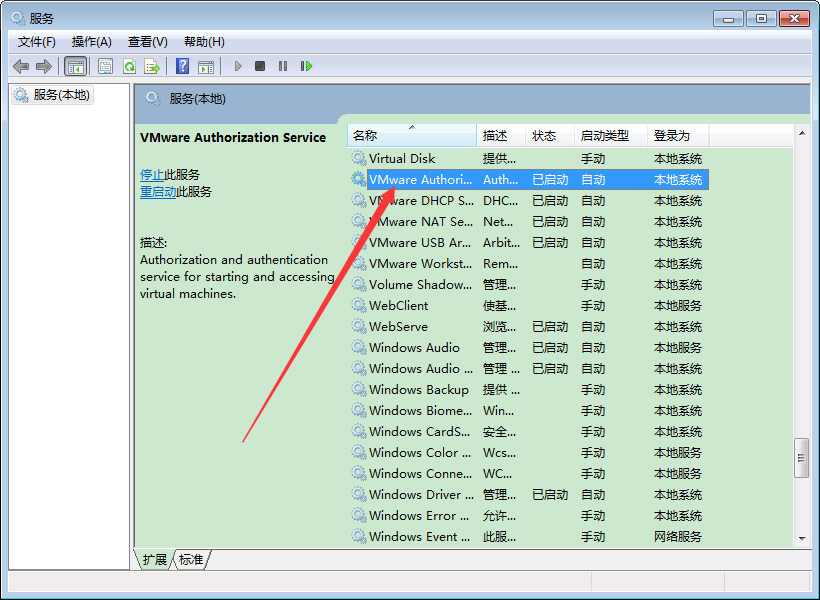Open the 操作(A) menu
Viewport: 820px width, 600px height.
pyautogui.click(x=91, y=41)
